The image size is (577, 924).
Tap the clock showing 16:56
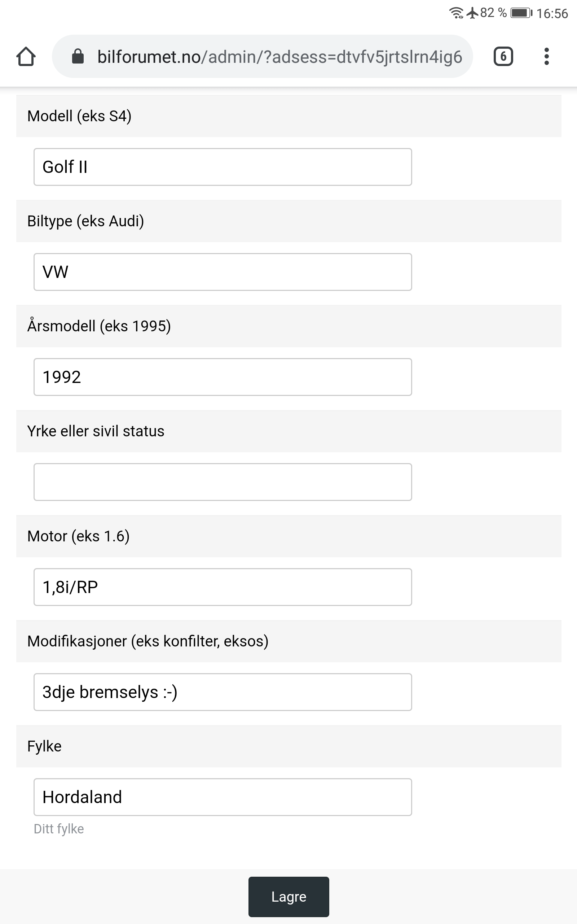(552, 14)
